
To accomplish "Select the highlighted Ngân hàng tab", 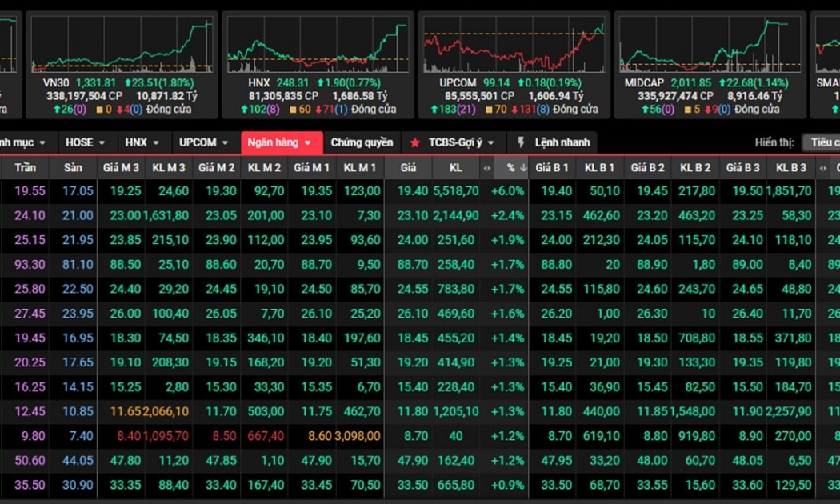I will click(281, 142).
